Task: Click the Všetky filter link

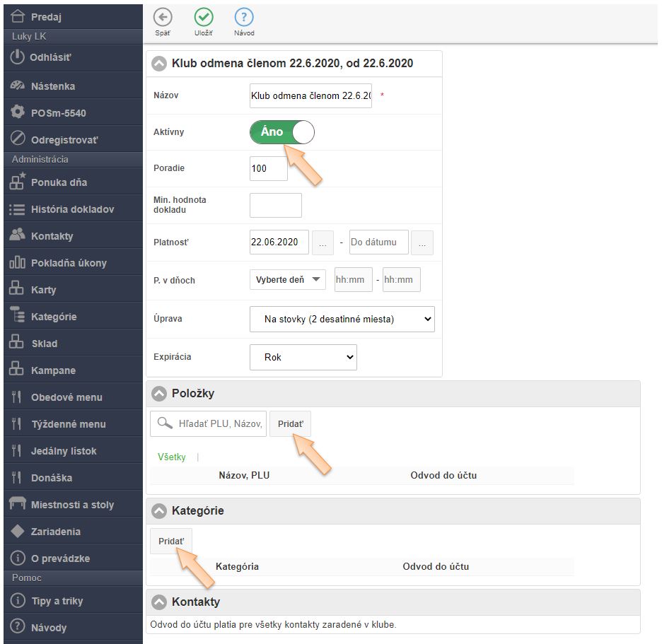Action: [171, 457]
